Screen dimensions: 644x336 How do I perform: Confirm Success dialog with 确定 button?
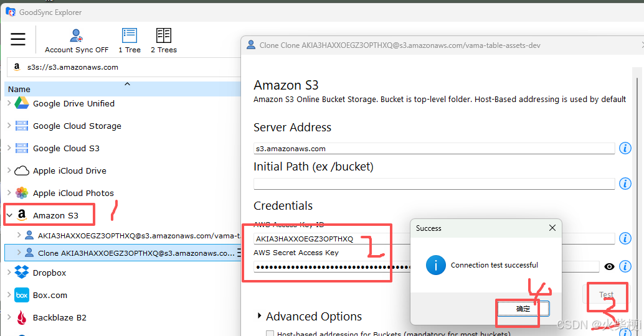pyautogui.click(x=523, y=309)
